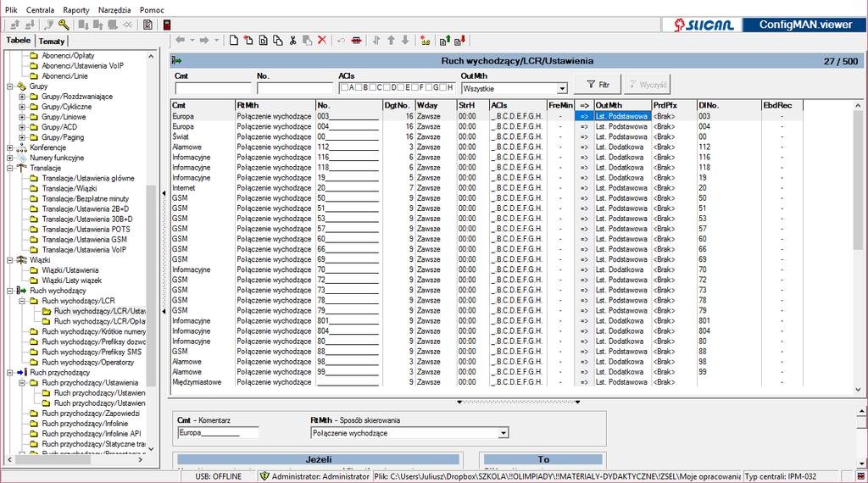Click the checklist verification icon in top toolbar
The height and width of the screenshot is (483, 868).
tap(147, 25)
